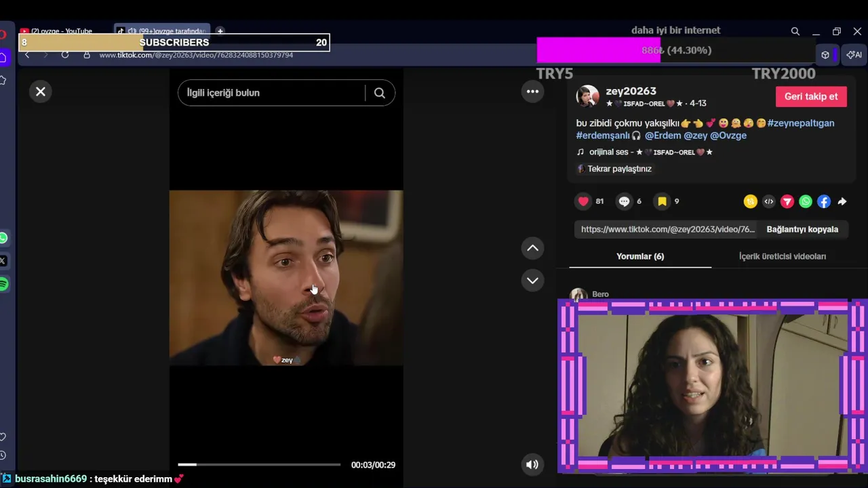Click the yellow repost icon
This screenshot has width=868, height=488.
pyautogui.click(x=750, y=201)
